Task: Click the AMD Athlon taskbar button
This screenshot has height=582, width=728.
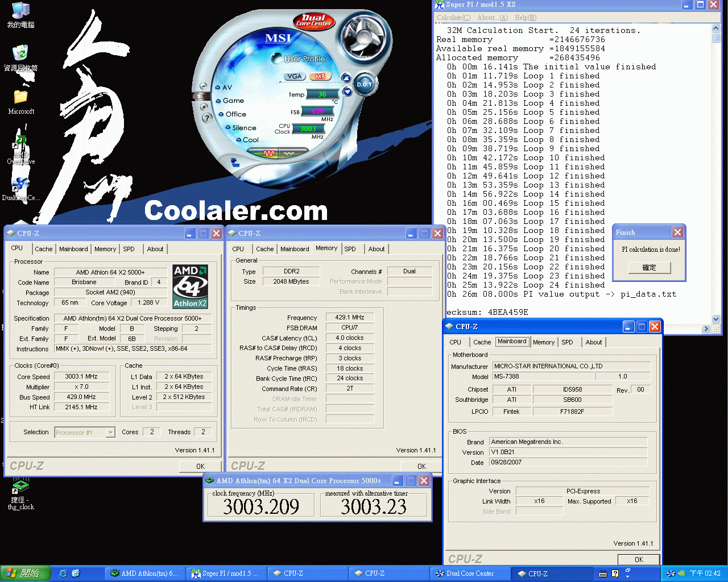Action: (145, 573)
